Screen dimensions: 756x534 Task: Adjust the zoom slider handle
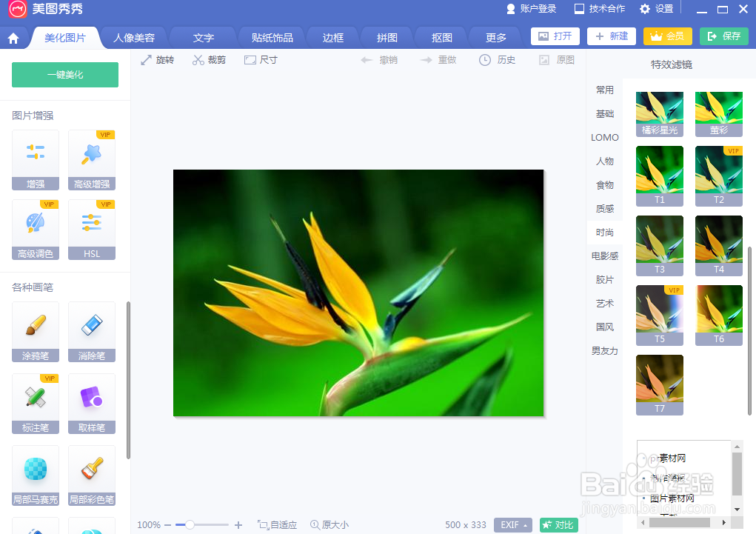click(190, 525)
